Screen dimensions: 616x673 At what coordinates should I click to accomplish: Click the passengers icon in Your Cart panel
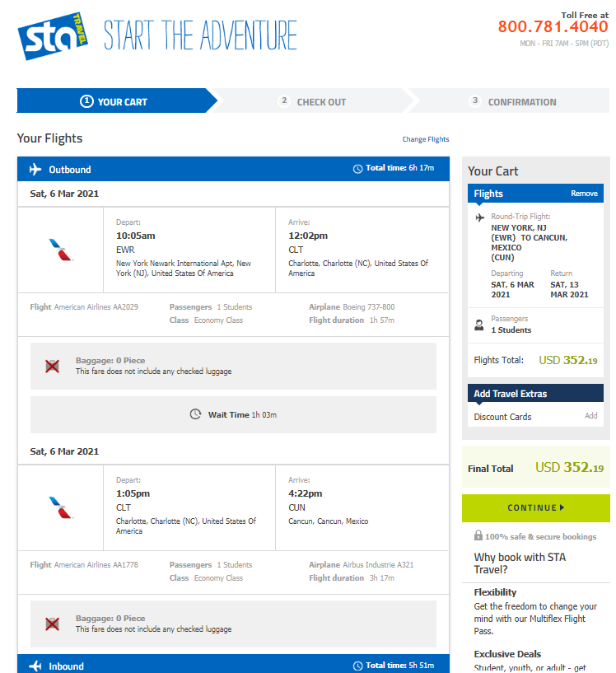coord(478,324)
